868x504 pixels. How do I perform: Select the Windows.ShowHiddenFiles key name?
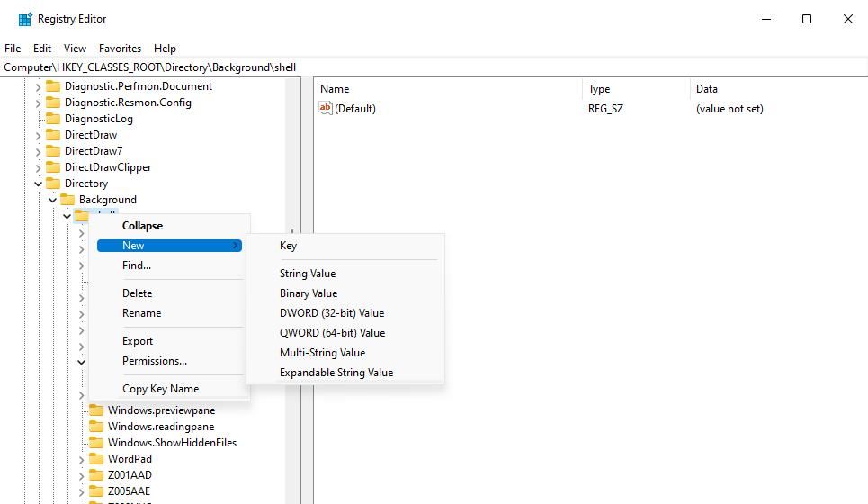(172, 443)
